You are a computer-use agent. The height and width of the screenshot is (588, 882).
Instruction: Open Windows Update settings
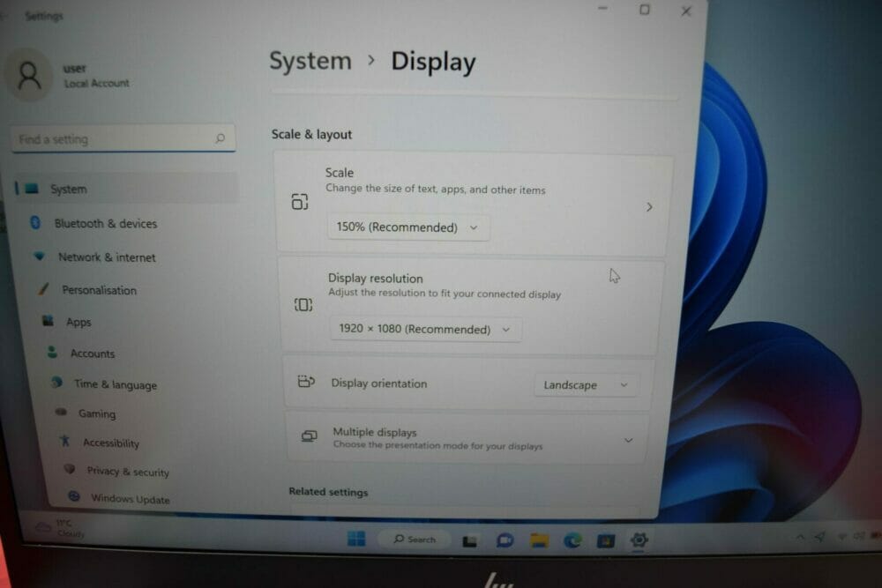coord(130,499)
